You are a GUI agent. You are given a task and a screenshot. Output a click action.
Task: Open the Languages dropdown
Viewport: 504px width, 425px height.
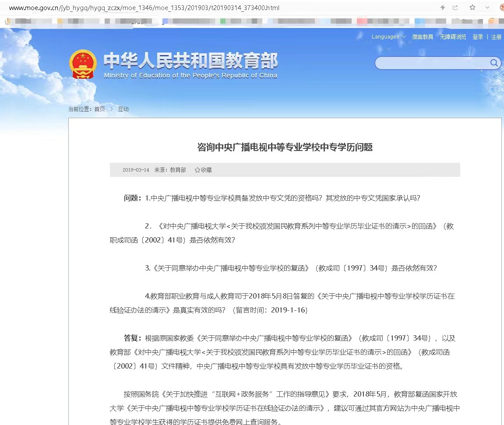[388, 37]
